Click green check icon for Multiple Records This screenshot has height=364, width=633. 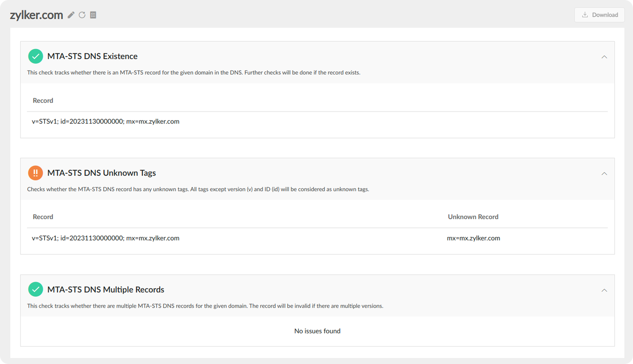tap(35, 290)
